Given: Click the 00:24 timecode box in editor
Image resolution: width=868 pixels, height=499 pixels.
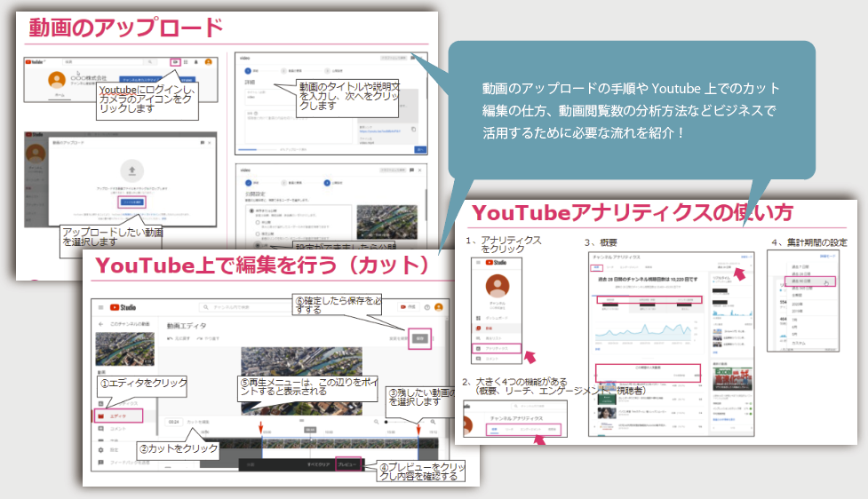Looking at the screenshot, I should pos(174,422).
